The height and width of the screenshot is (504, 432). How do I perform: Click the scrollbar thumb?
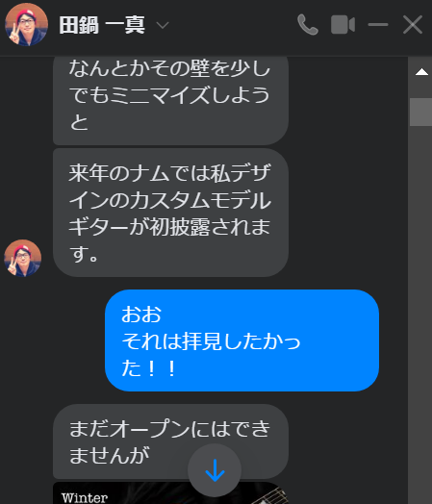tap(420, 113)
